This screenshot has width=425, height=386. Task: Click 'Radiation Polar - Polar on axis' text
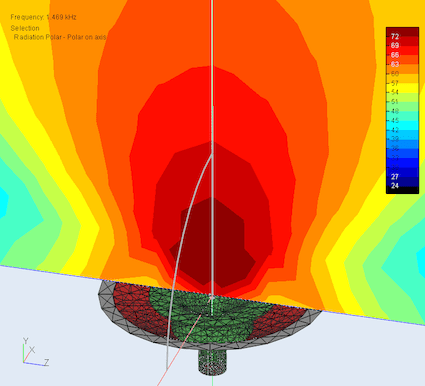[60, 37]
